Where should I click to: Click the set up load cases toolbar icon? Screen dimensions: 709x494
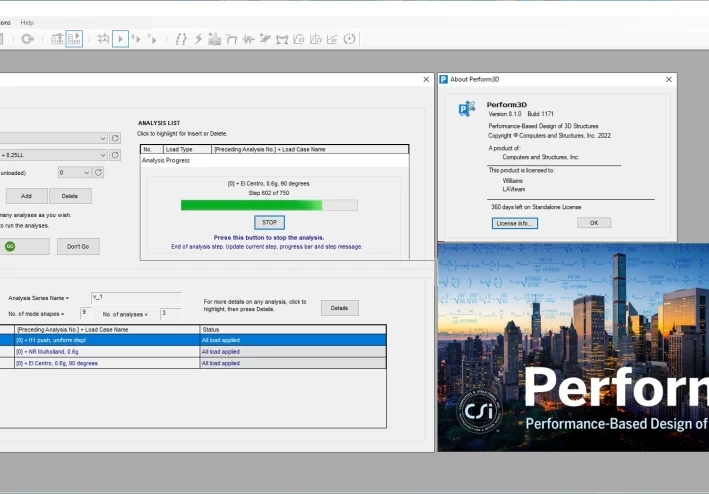103,39
